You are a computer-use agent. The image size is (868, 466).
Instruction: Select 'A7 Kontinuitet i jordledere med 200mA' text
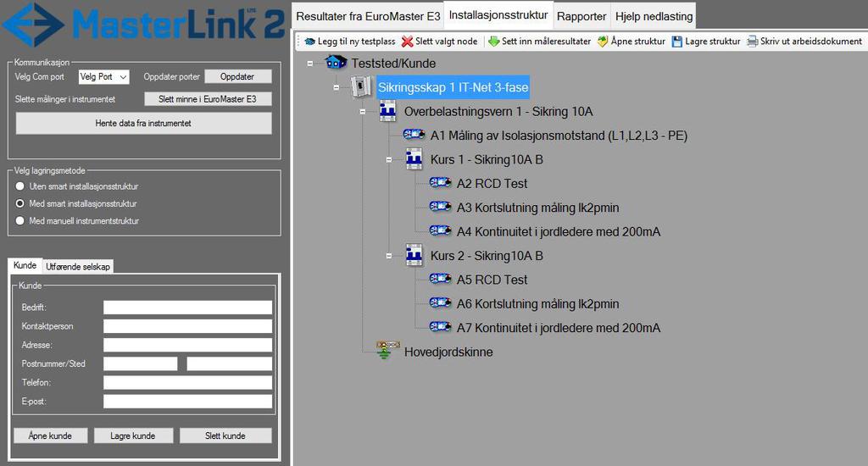559,328
